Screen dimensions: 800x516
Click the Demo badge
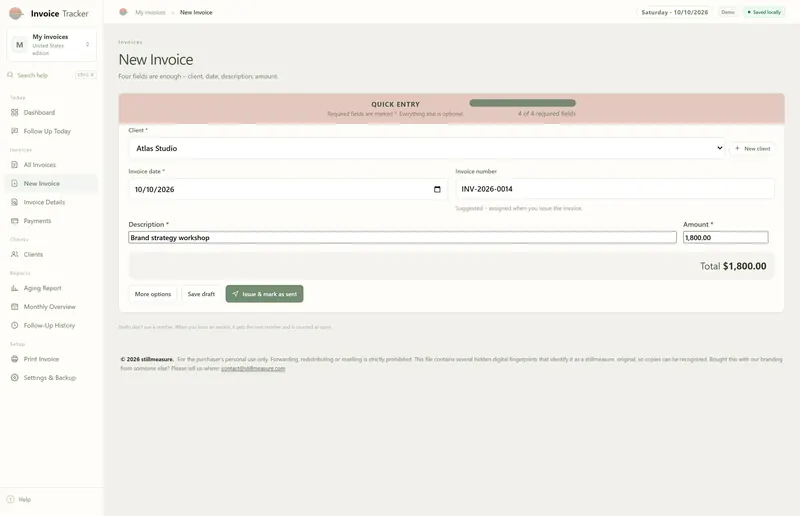728,12
